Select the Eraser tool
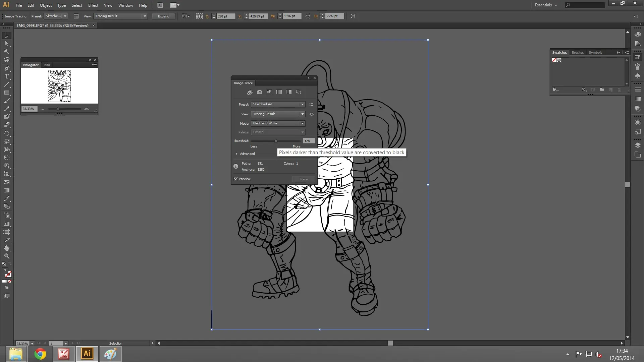Image resolution: width=644 pixels, height=362 pixels. (x=7, y=125)
